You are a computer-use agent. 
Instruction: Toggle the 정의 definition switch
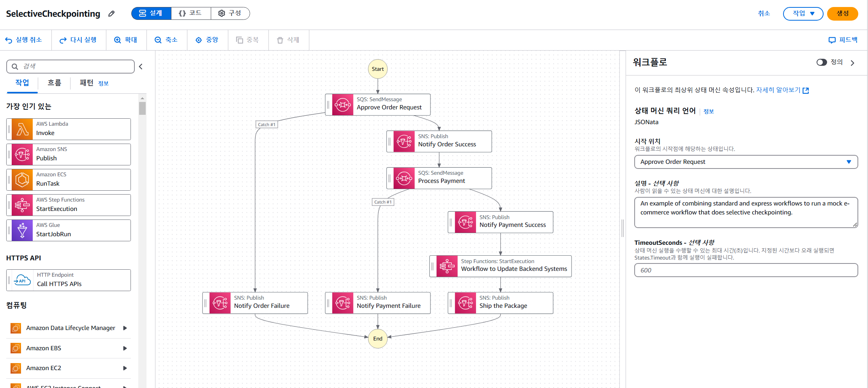[822, 62]
